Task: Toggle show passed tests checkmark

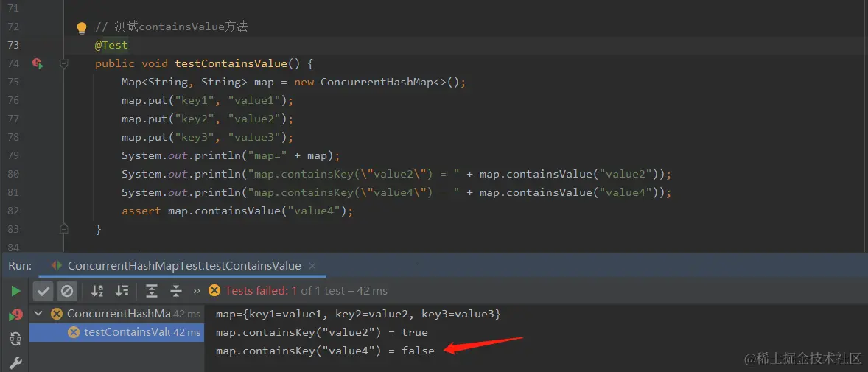Action: (x=43, y=291)
